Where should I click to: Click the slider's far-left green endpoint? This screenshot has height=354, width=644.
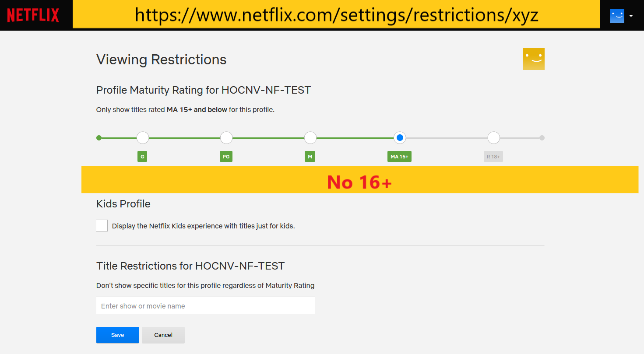click(x=99, y=138)
